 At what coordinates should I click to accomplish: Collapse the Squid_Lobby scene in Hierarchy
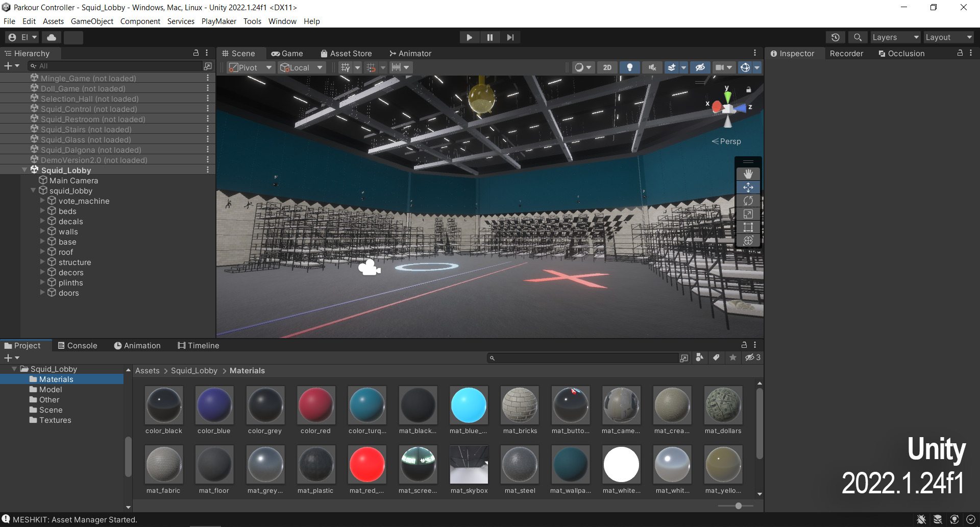tap(24, 170)
